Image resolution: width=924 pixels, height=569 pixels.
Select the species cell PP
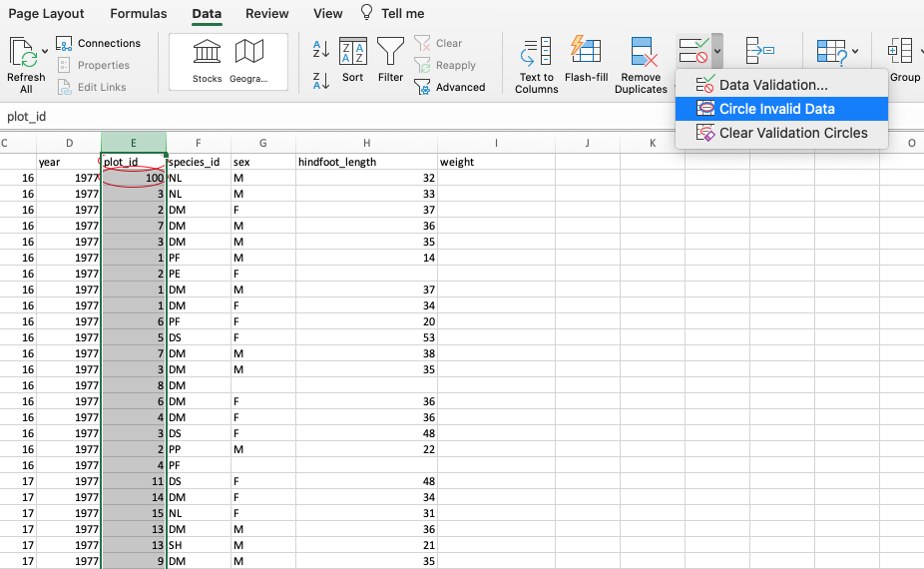click(199, 449)
